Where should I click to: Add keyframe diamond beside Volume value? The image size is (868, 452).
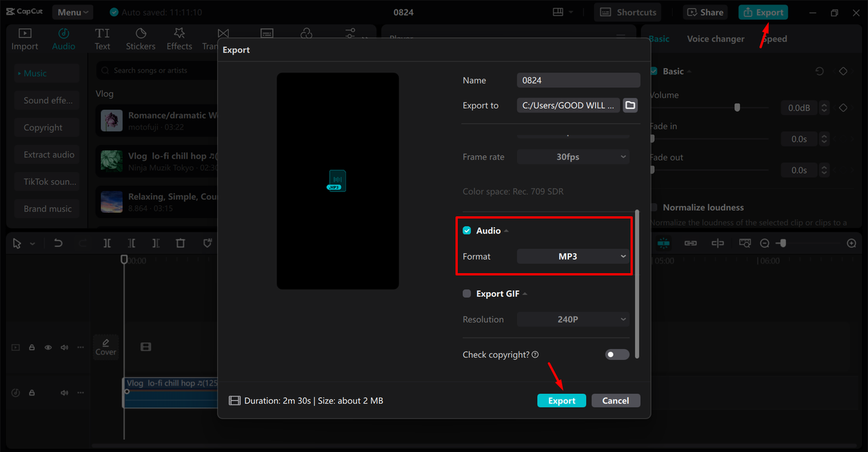point(843,108)
